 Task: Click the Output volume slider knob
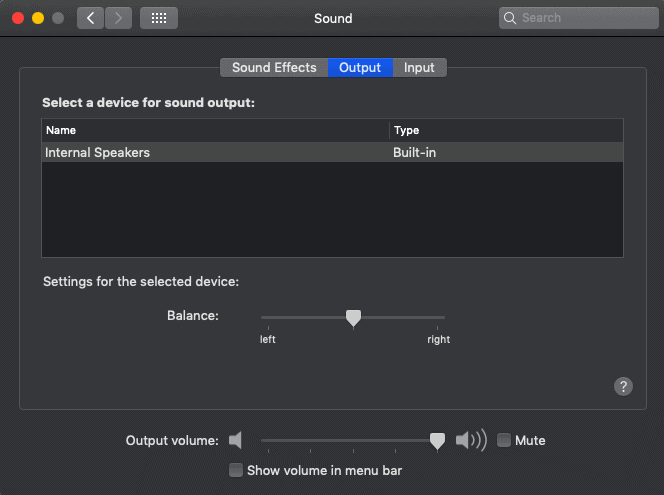click(437, 440)
